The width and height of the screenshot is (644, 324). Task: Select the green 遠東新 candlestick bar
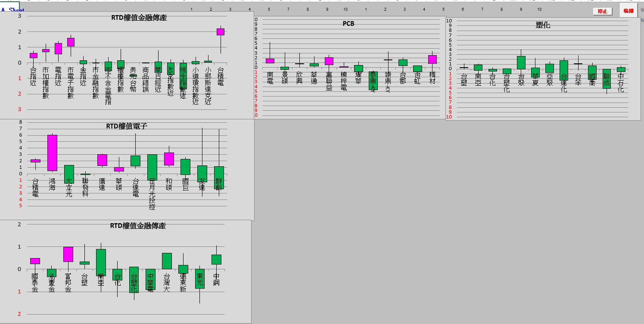(183, 269)
